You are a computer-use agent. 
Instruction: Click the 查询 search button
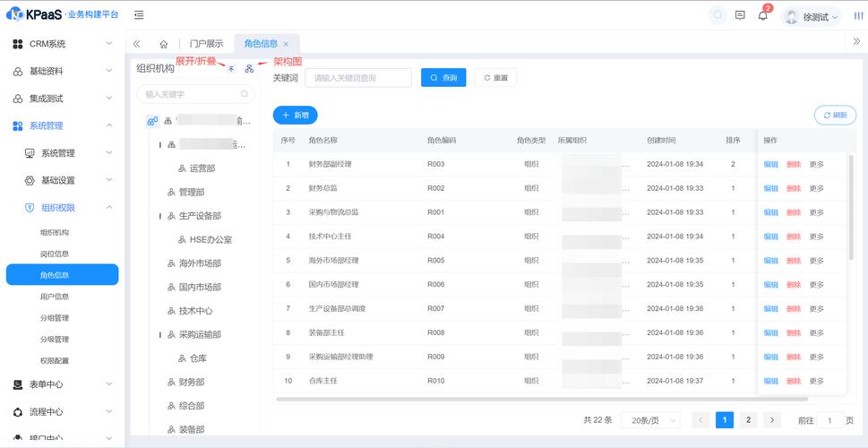[443, 78]
